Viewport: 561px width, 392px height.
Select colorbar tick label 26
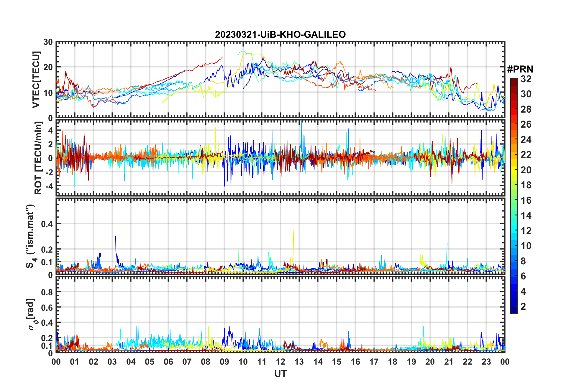pyautogui.click(x=526, y=124)
